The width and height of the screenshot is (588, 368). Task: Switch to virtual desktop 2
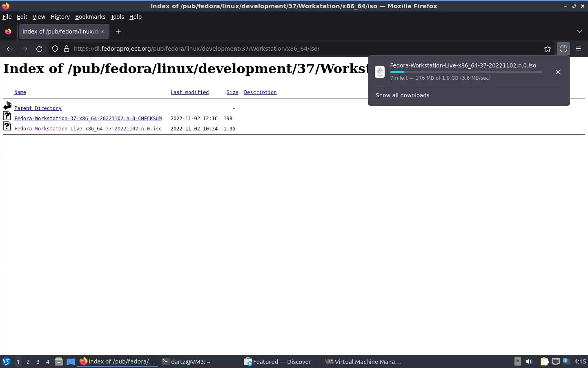(28, 361)
